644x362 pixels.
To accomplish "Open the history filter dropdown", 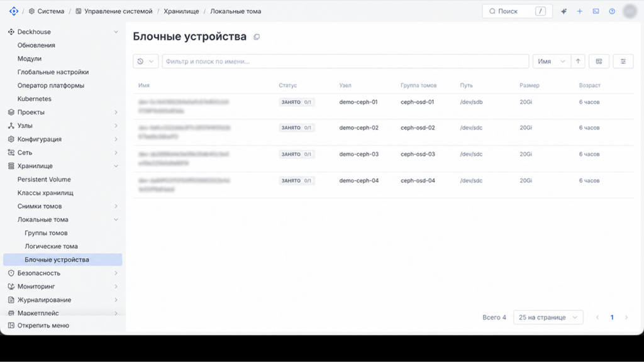I will coord(145,61).
